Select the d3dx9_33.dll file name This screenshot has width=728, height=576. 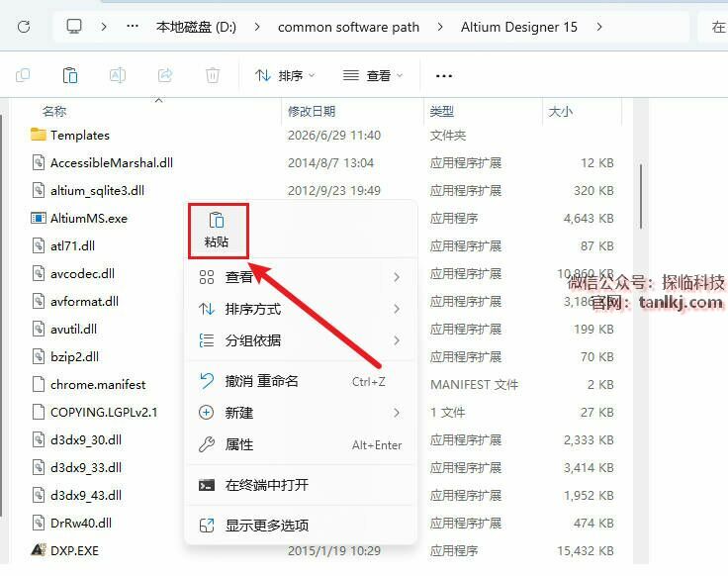86,467
